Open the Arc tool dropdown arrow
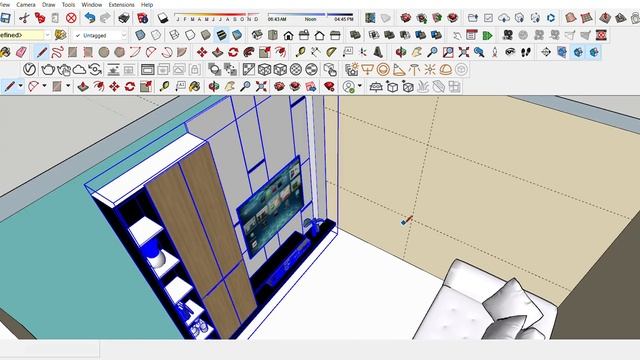Screen dimensions: 640x360 (x=44, y=86)
